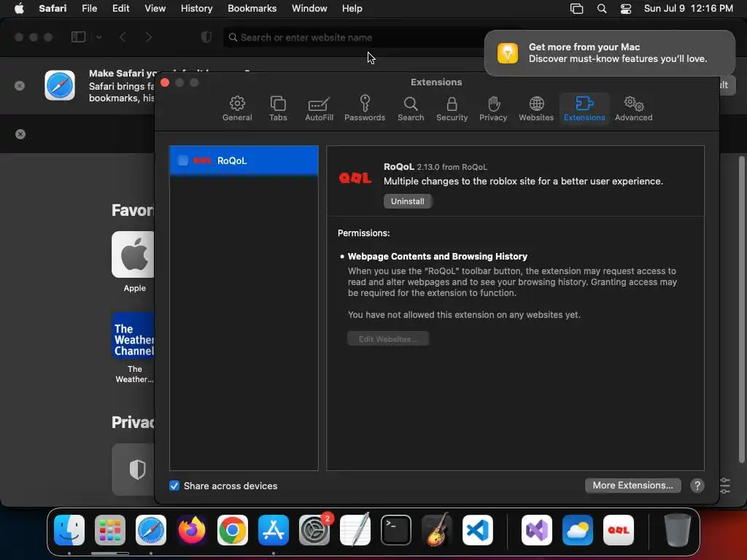Screen dimensions: 747x560
Task: Dismiss the Make Safari default banner
Action: (x=20, y=86)
